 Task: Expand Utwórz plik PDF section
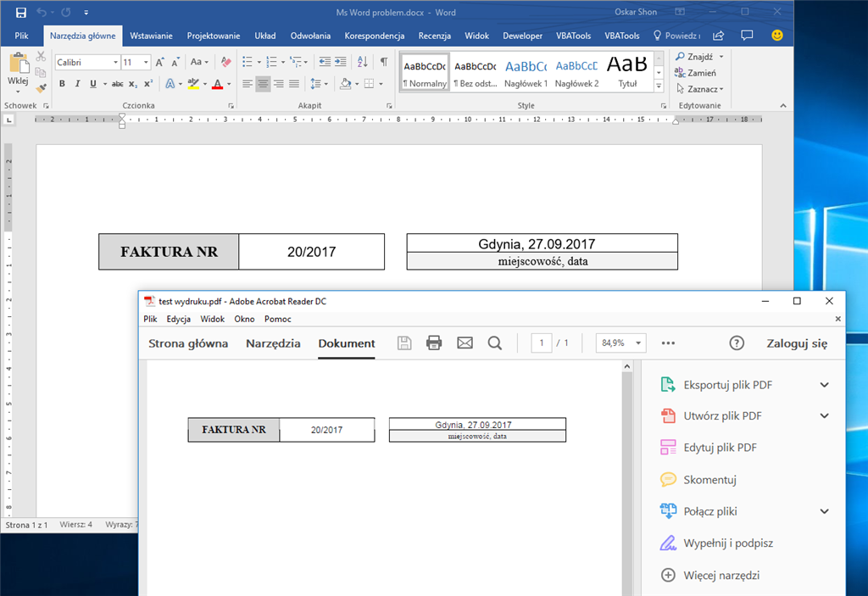[824, 416]
